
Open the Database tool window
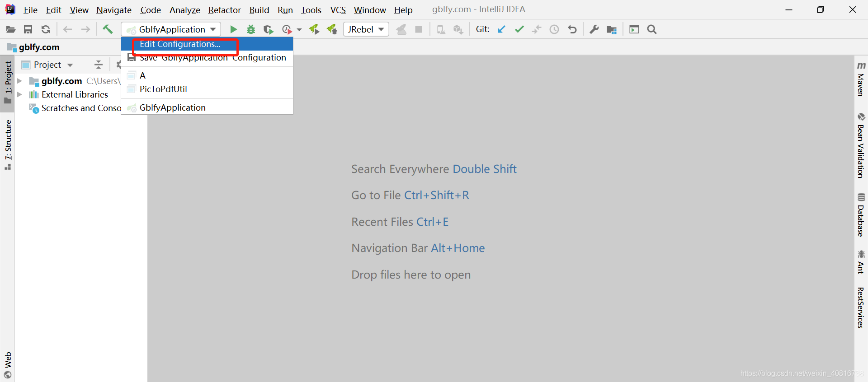(x=861, y=215)
